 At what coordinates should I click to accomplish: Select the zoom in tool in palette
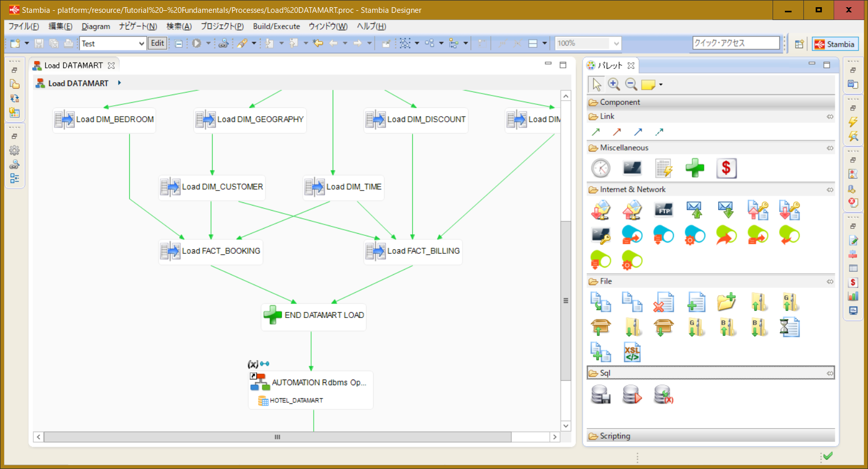[x=614, y=84]
